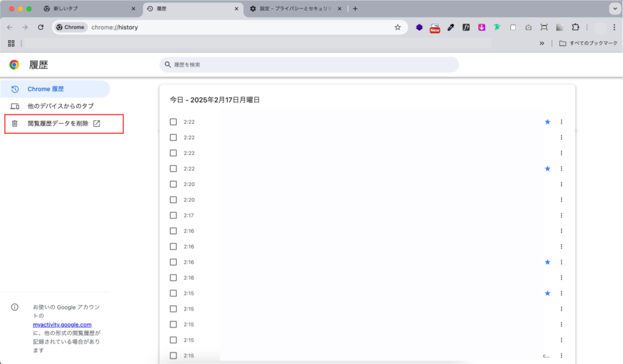
Task: Reload the history page
Action: click(41, 27)
